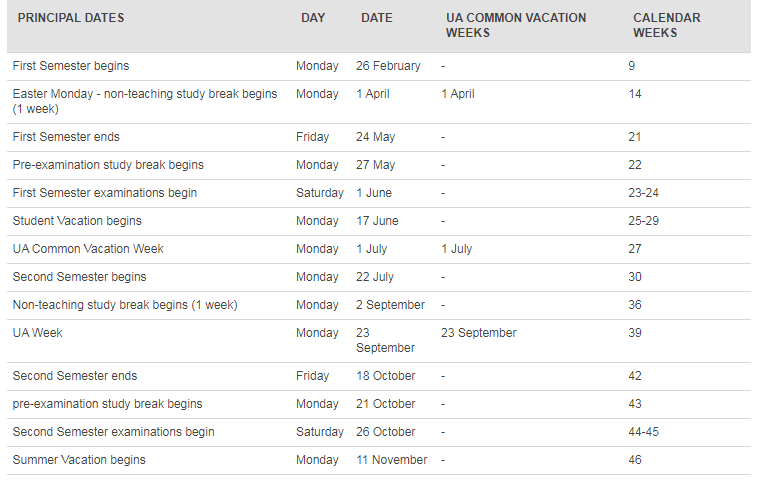Click the Student Vacation begins entry
760x483 pixels.
[77, 221]
